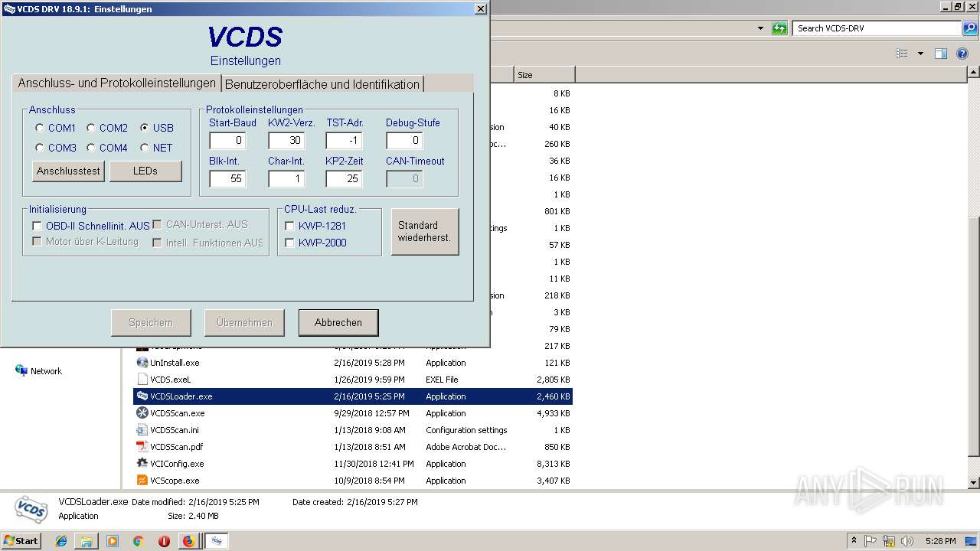Click into the Debug-Stufe field
Viewport: 980px width, 551px height.
[404, 141]
